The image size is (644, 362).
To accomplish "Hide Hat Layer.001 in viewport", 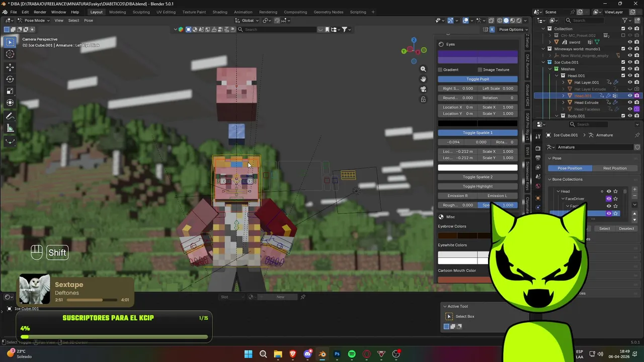I will [630, 82].
